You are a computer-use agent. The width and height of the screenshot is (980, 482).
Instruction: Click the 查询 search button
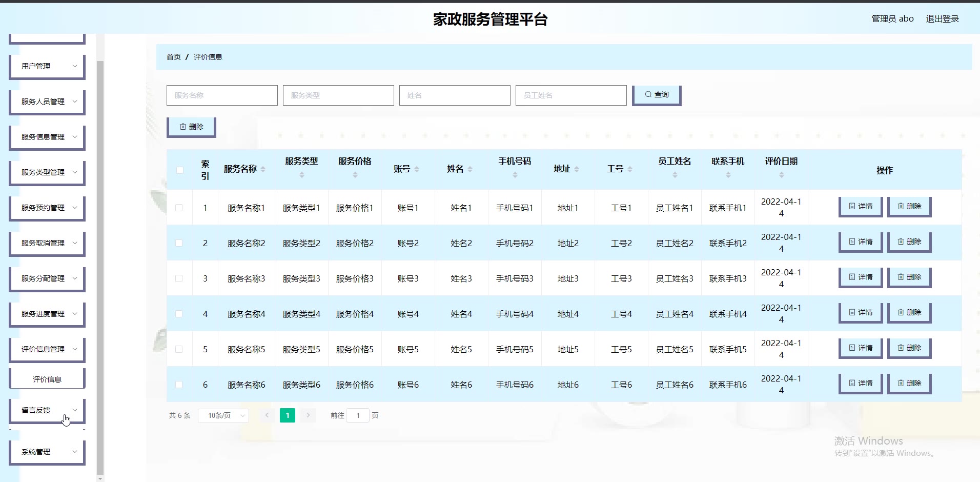click(657, 95)
